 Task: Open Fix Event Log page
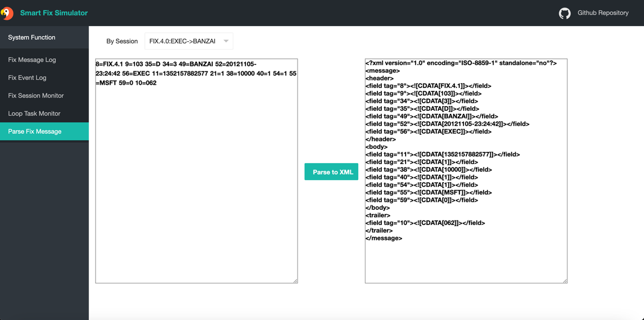pos(44,78)
